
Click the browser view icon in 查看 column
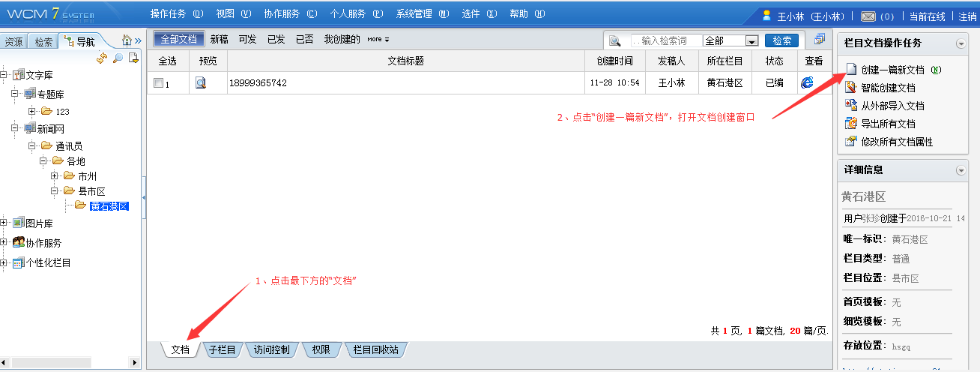pyautogui.click(x=808, y=82)
